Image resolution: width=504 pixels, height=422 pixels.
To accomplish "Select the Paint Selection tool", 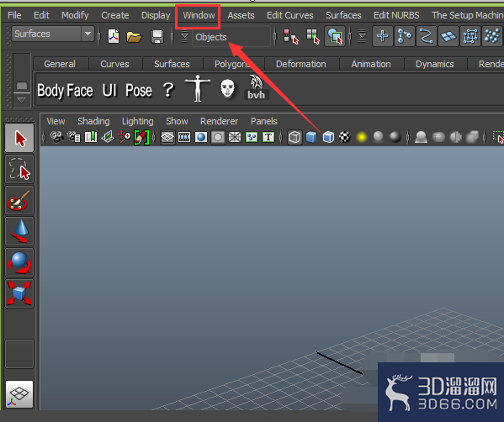I will point(19,200).
